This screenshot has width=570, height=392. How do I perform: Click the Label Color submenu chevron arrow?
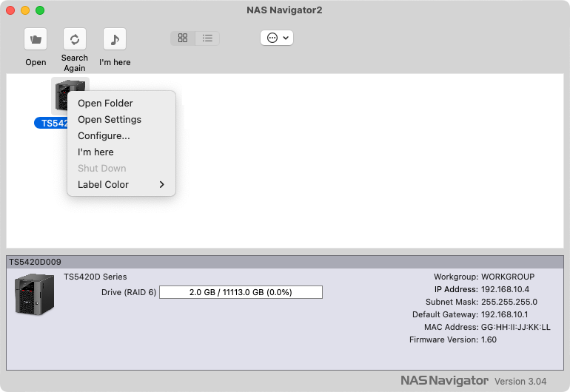point(162,185)
